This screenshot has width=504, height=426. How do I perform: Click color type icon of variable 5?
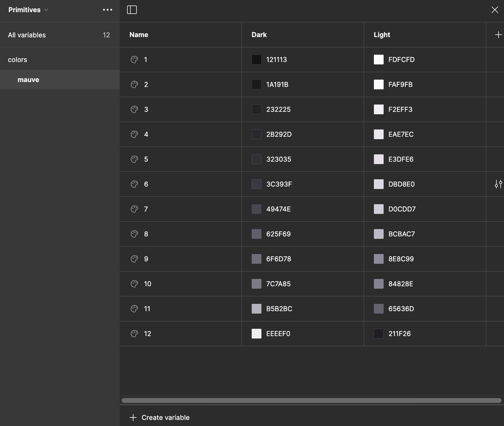(x=134, y=159)
